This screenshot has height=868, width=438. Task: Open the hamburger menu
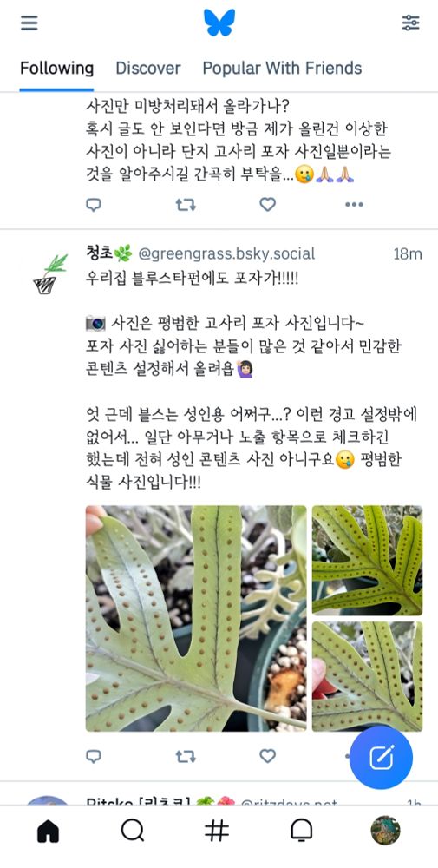[x=29, y=23]
